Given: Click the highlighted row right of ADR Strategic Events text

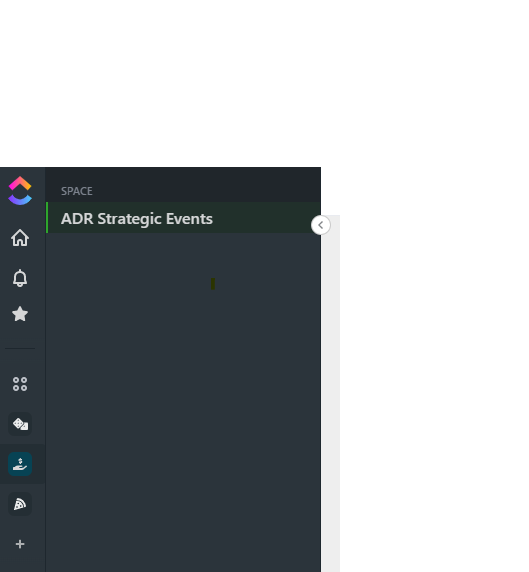Looking at the screenshot, I should click(x=261, y=217).
